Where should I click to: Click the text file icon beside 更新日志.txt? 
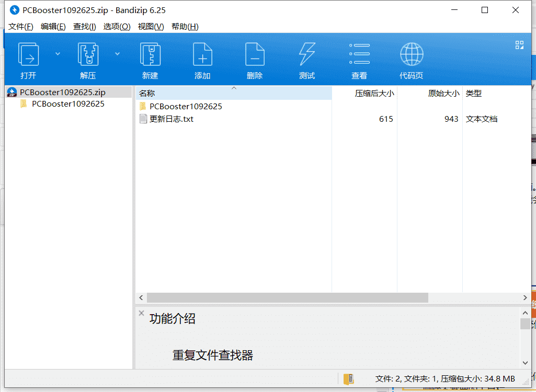(143, 119)
